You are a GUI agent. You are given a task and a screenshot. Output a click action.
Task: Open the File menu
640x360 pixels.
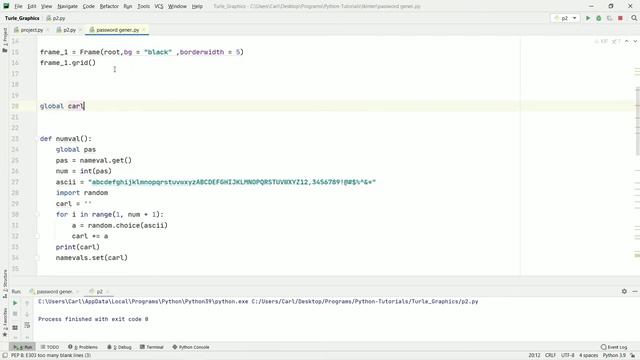pyautogui.click(x=18, y=6)
